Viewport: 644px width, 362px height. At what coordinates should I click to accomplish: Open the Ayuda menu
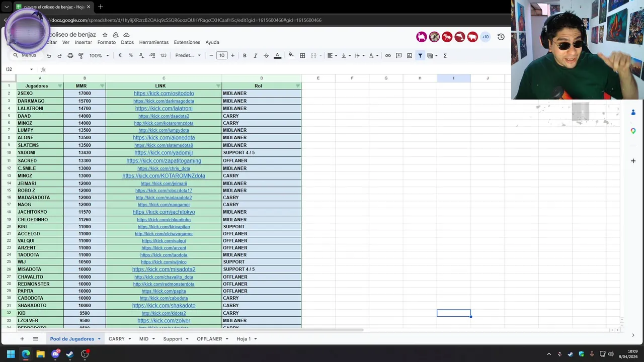pos(212,42)
